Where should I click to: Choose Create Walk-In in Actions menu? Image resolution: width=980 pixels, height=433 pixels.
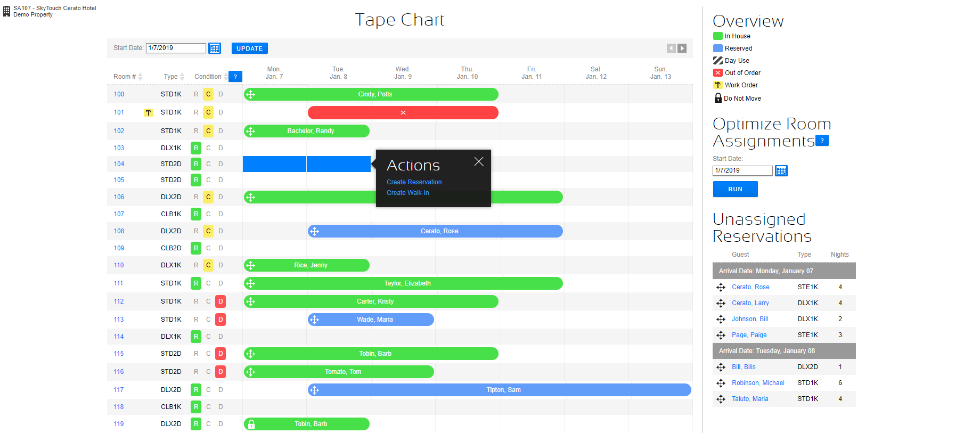point(407,193)
